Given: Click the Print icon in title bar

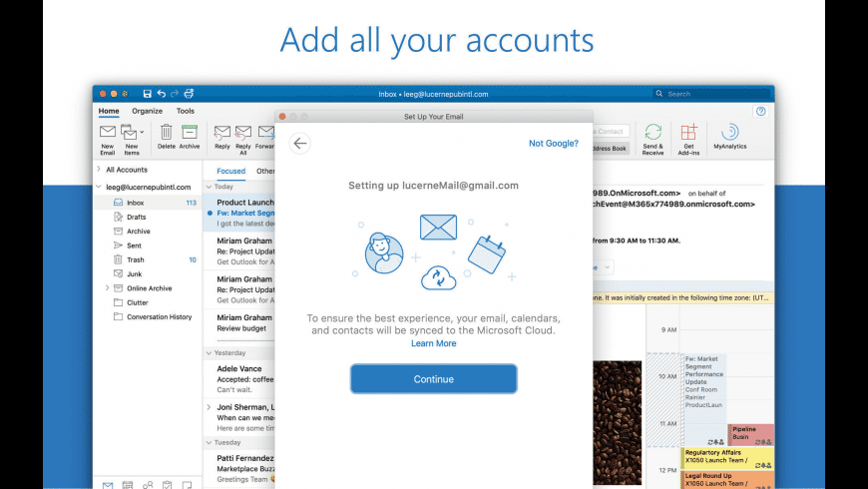Looking at the screenshot, I should pos(189,94).
